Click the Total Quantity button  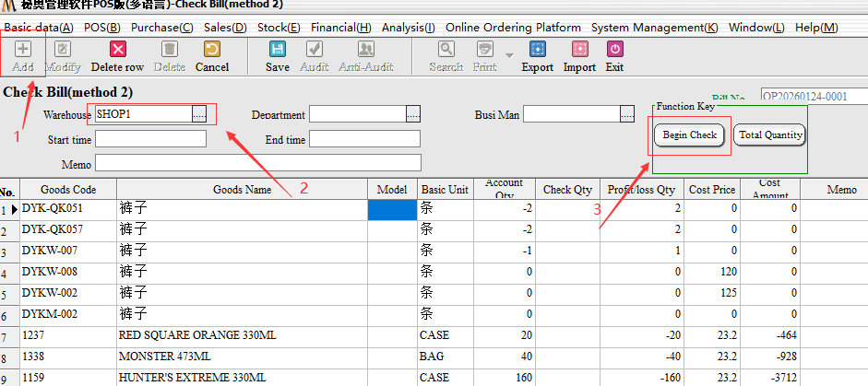(x=770, y=135)
